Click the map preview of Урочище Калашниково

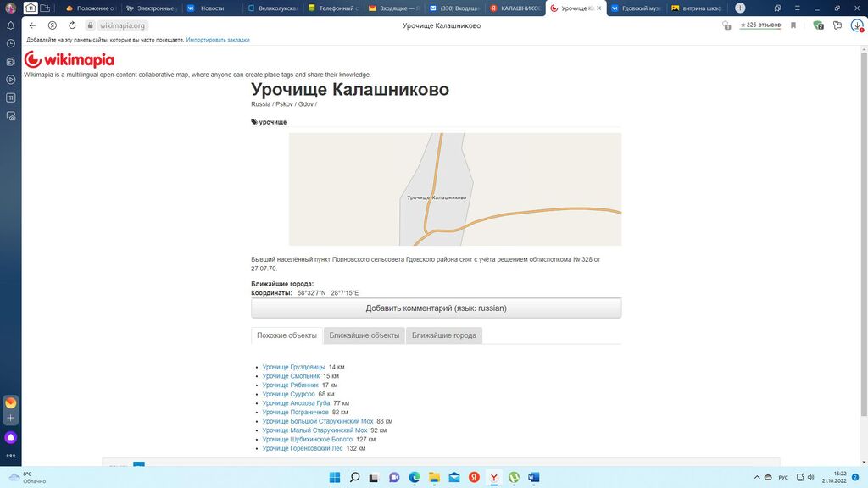pos(454,189)
